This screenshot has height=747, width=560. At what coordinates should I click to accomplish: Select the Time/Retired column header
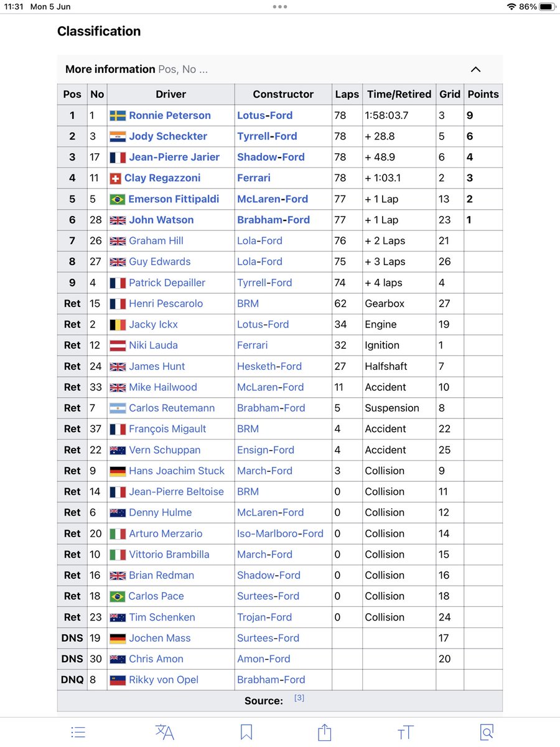(x=399, y=95)
